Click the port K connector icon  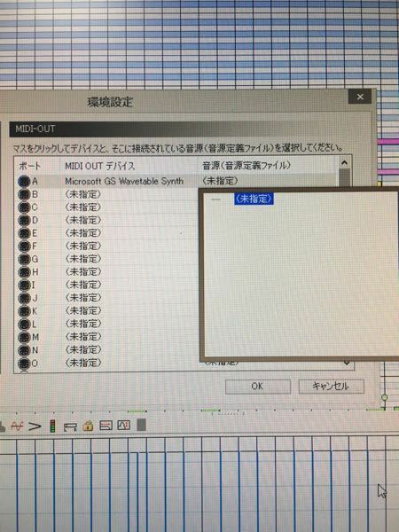(x=24, y=311)
